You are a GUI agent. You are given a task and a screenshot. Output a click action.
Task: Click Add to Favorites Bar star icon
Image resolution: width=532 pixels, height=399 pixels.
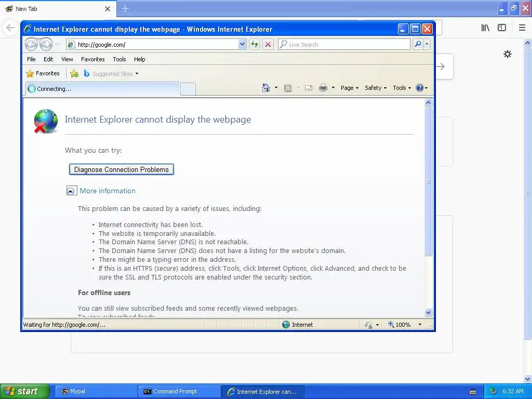pos(74,73)
